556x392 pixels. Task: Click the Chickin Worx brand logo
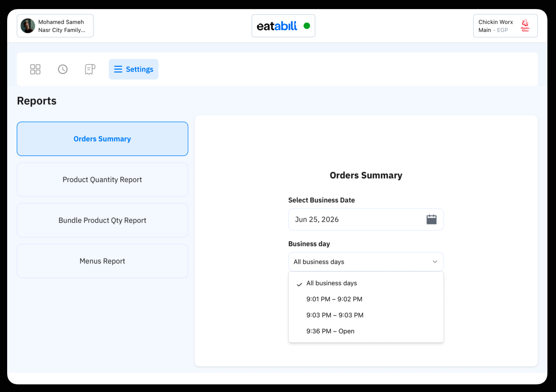coord(525,26)
